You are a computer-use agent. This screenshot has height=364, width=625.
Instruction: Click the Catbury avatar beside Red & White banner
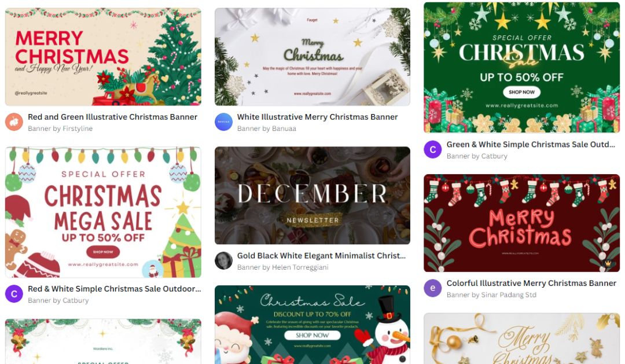pyautogui.click(x=14, y=294)
